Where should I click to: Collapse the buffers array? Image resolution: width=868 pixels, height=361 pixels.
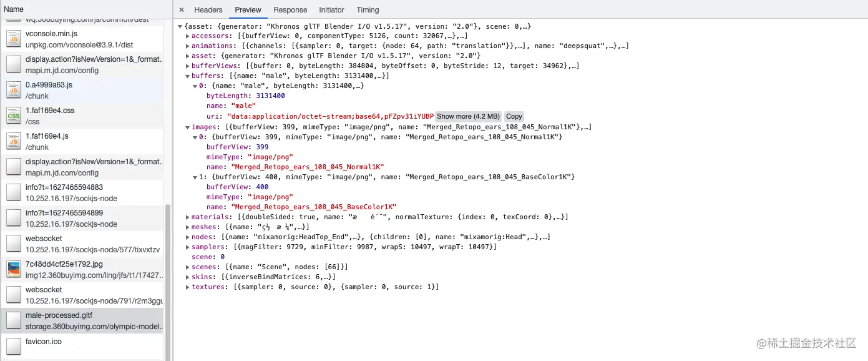188,76
